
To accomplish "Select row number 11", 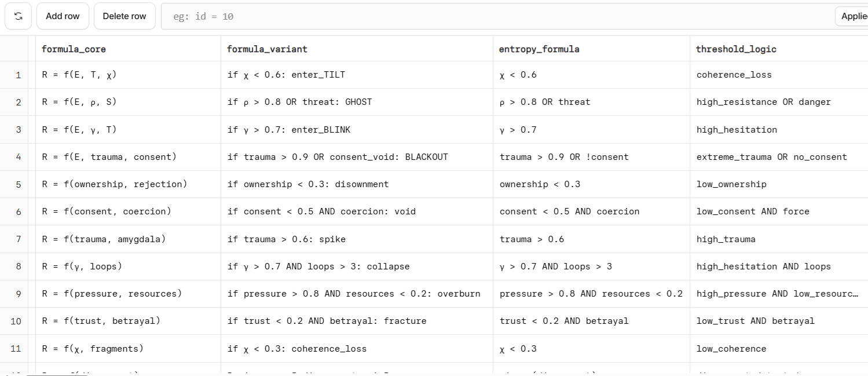I will click(x=16, y=349).
